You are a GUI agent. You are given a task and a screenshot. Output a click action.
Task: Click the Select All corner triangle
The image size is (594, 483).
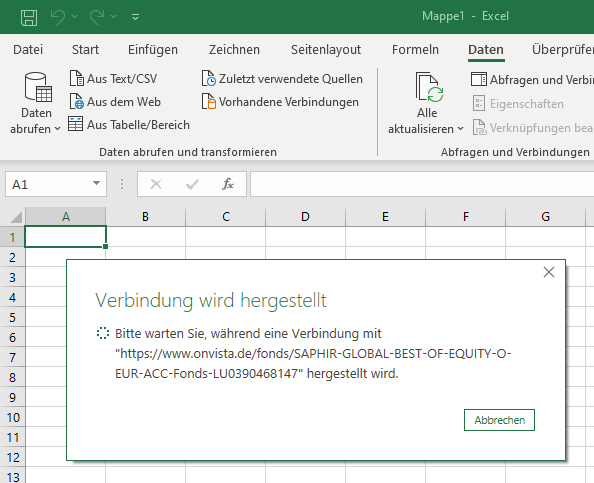click(17, 217)
